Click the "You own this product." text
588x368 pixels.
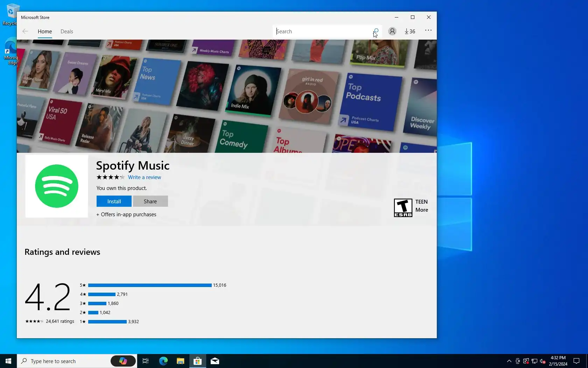click(122, 188)
